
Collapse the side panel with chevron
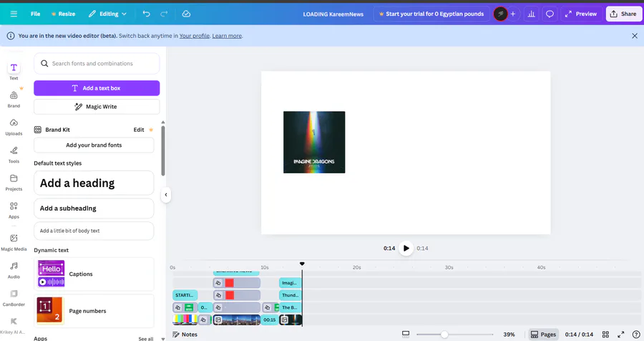click(166, 195)
